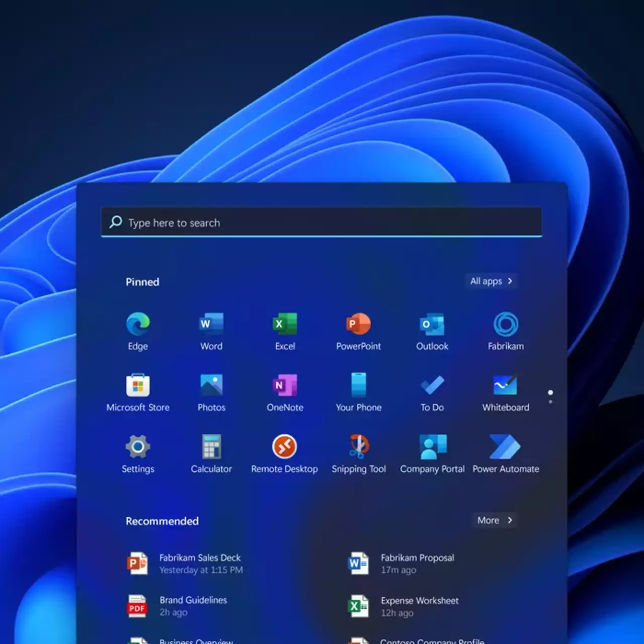Show All apps list

coord(491,281)
